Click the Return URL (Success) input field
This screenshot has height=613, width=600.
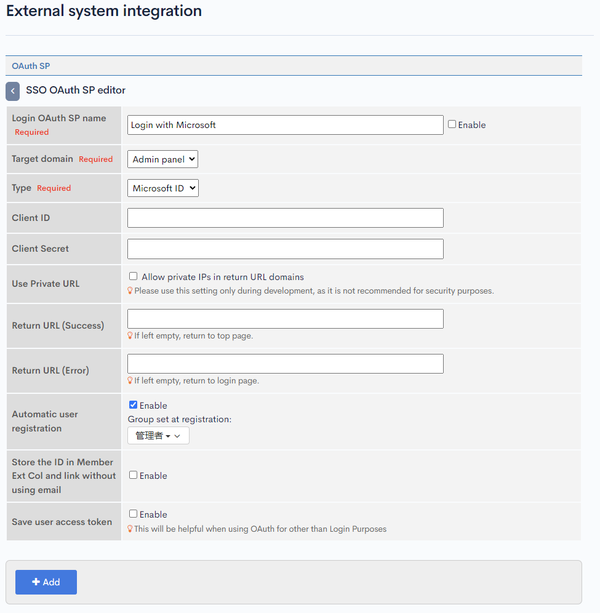pyautogui.click(x=285, y=319)
